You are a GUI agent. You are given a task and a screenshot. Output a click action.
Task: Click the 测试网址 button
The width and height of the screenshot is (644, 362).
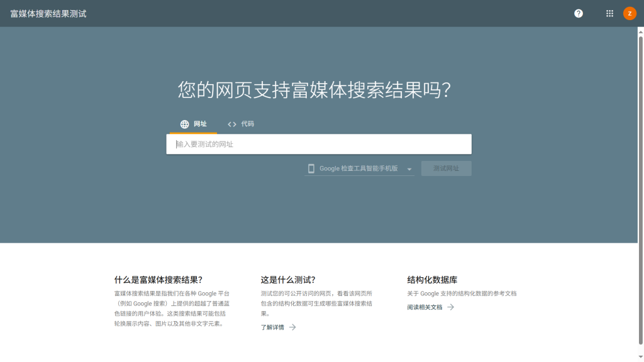tap(446, 168)
